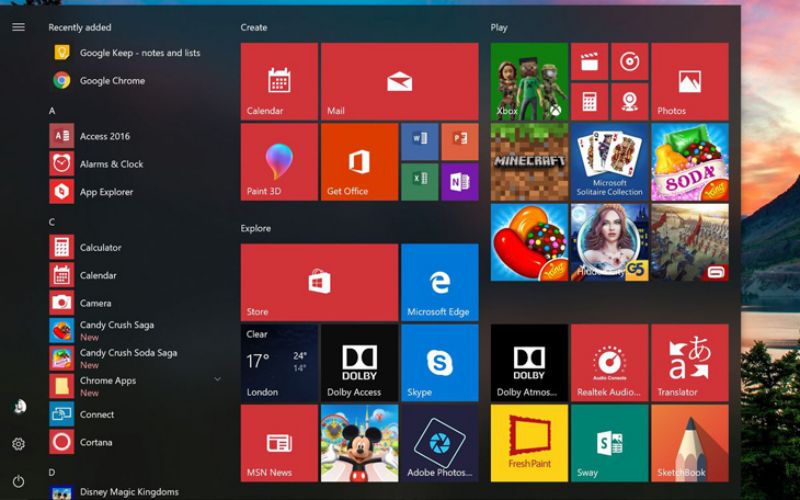This screenshot has height=500, width=800.
Task: Open the Hidden City G5 tile
Action: coord(610,242)
